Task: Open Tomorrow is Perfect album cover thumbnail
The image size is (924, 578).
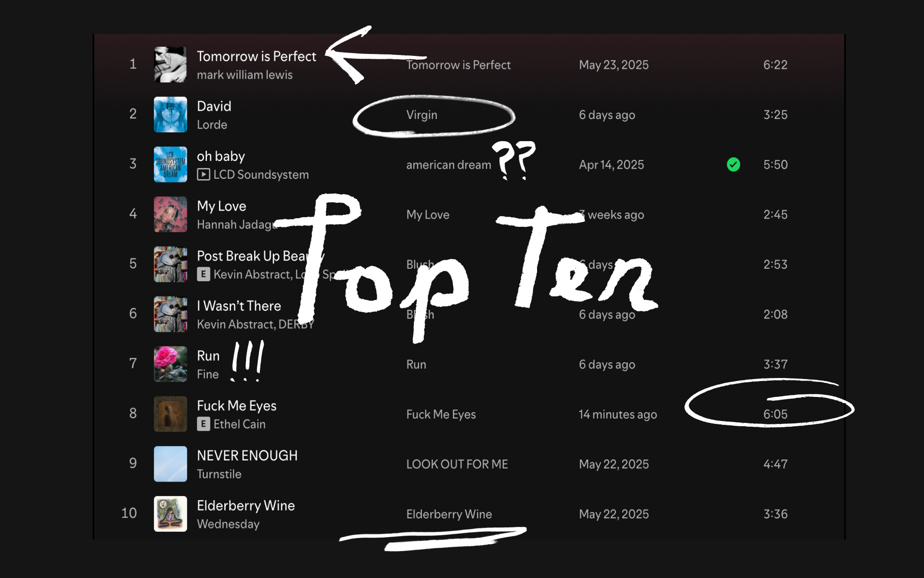Action: point(170,65)
